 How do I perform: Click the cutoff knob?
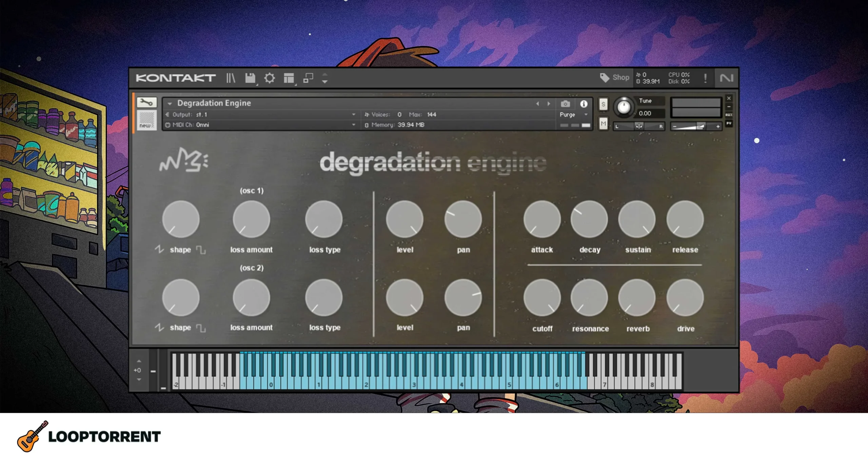tap(542, 298)
